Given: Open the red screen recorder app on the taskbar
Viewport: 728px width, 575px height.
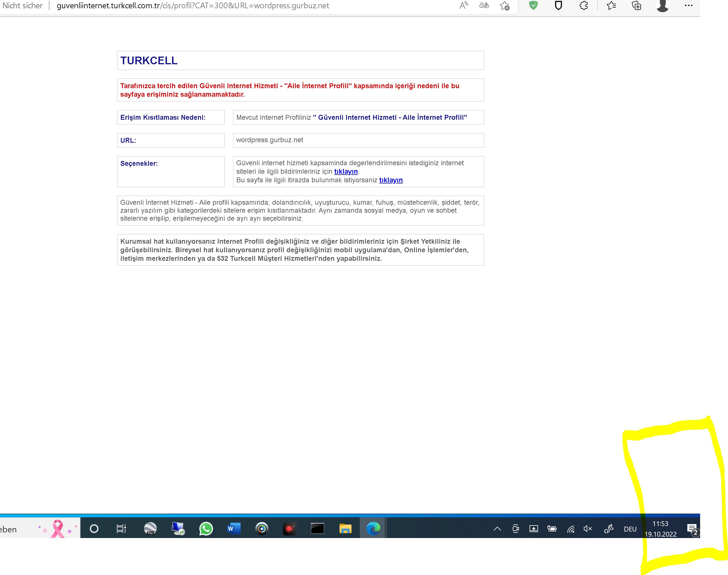Looking at the screenshot, I should click(289, 529).
